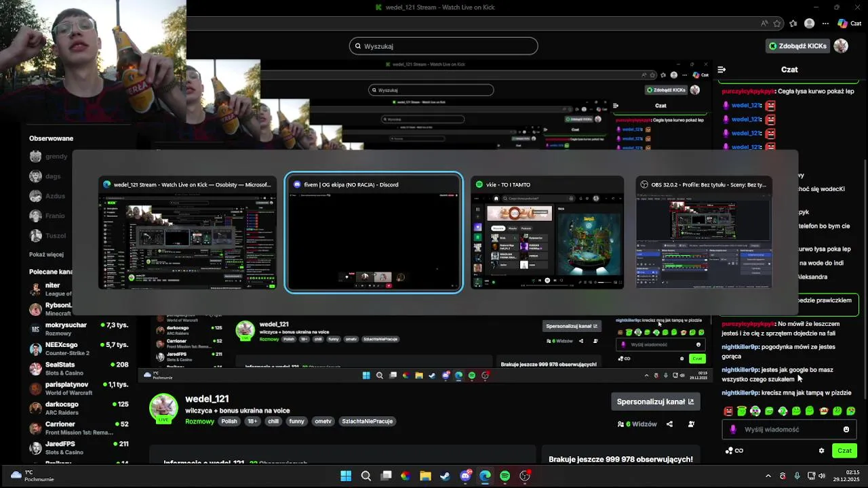Click the user icon right of the share icon
The width and height of the screenshot is (868, 488).
pos(691,424)
